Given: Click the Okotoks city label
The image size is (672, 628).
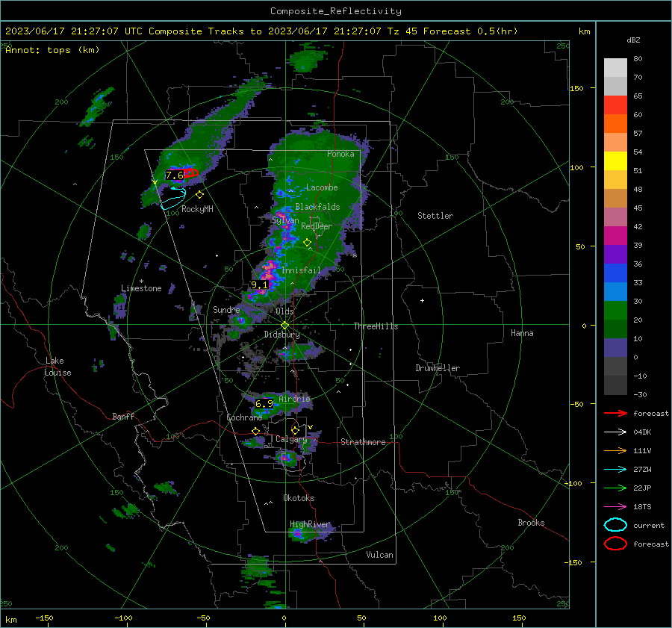Looking at the screenshot, I should tap(299, 498).
